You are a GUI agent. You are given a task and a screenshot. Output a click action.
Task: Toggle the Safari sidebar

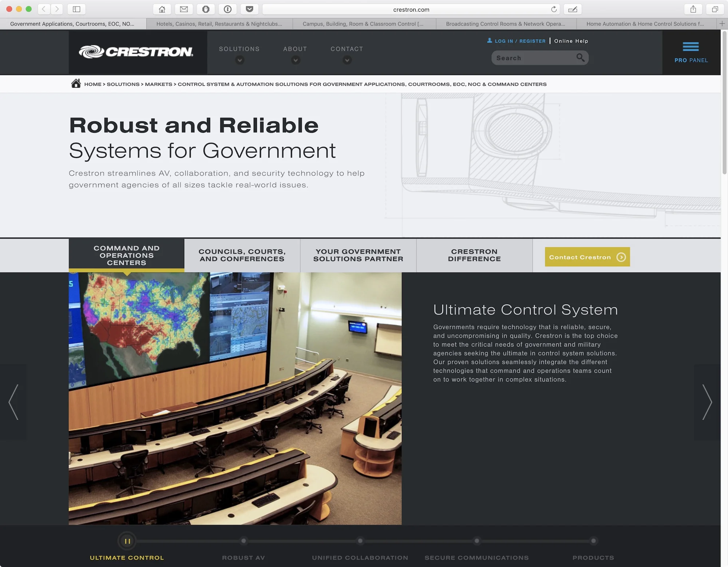click(76, 9)
